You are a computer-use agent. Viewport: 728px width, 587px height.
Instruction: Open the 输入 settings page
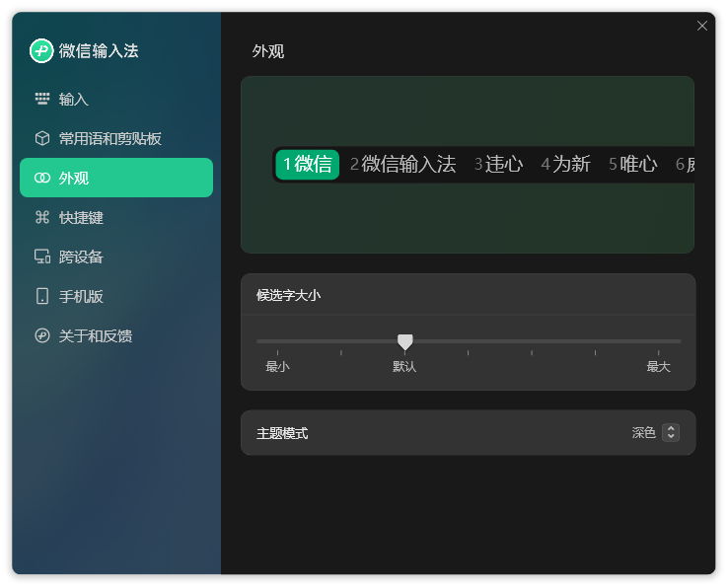pos(116,99)
